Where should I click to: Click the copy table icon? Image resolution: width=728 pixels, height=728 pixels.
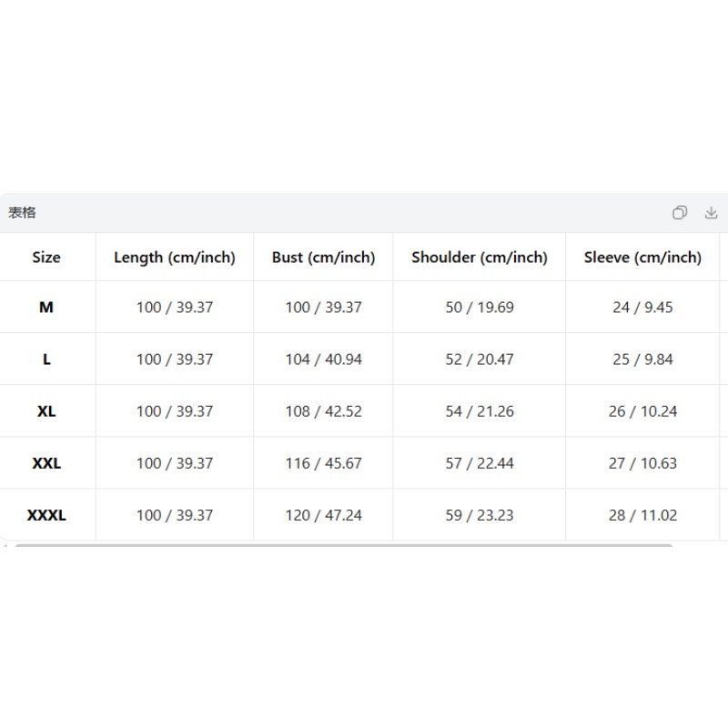click(x=679, y=213)
